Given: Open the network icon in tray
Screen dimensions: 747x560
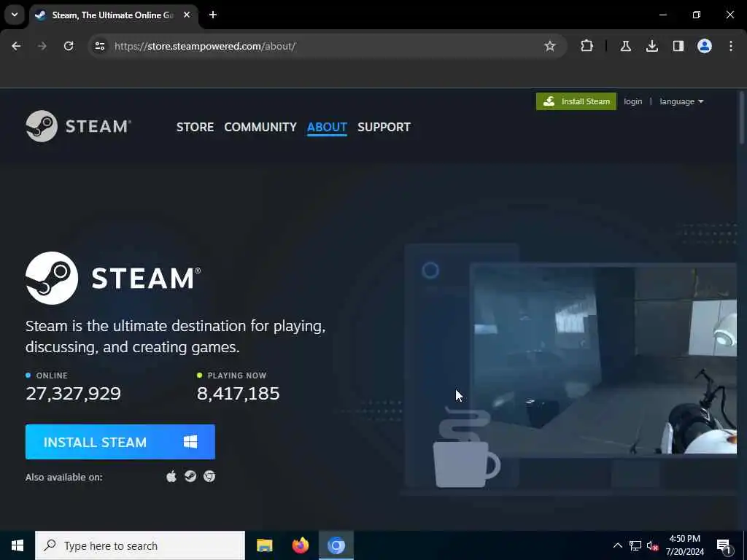Looking at the screenshot, I should pos(635,545).
